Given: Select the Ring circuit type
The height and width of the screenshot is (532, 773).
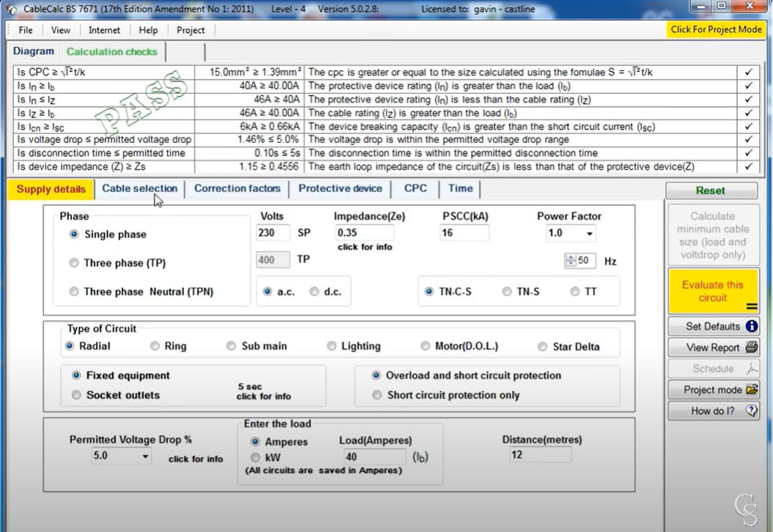Looking at the screenshot, I should point(155,346).
